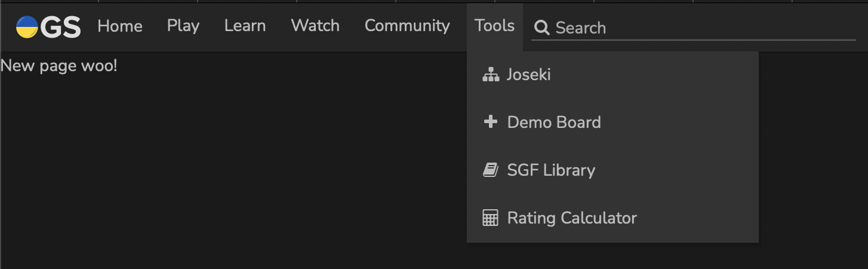Click the plus icon beside Demo Board
Image resolution: width=868 pixels, height=269 pixels.
pyautogui.click(x=490, y=123)
